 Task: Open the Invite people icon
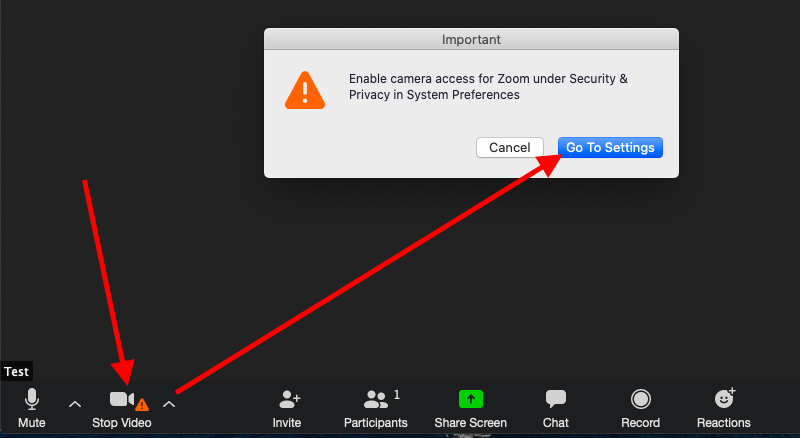[x=288, y=399]
